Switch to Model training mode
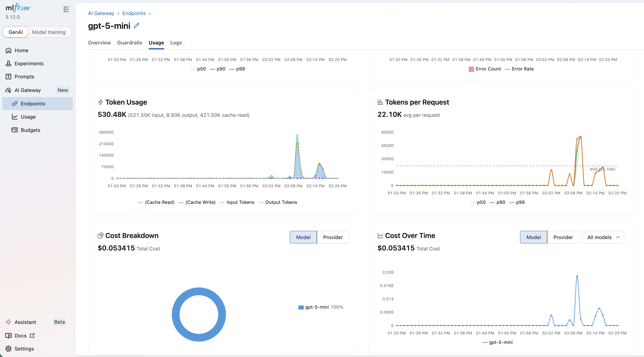The height and width of the screenshot is (357, 644). click(x=49, y=32)
